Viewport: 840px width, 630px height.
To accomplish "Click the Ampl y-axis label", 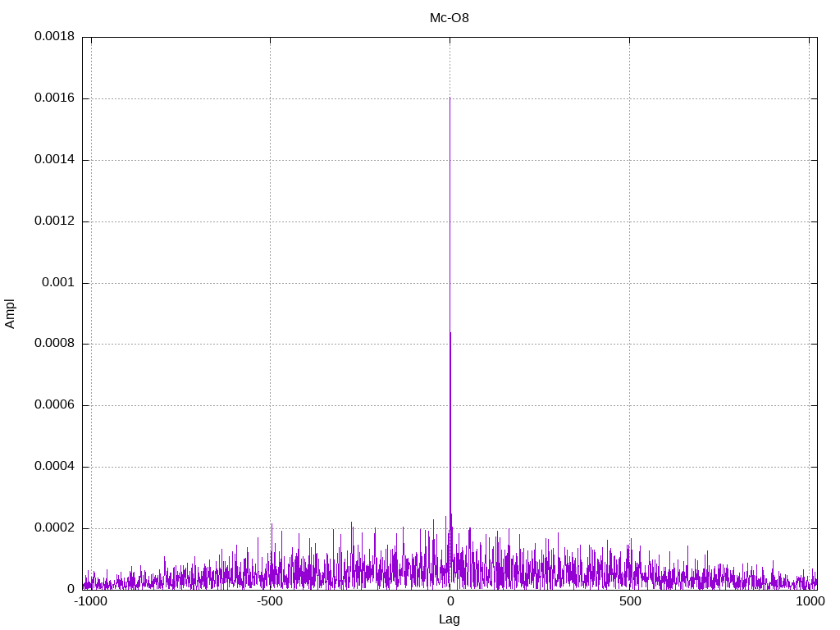I will [11, 313].
